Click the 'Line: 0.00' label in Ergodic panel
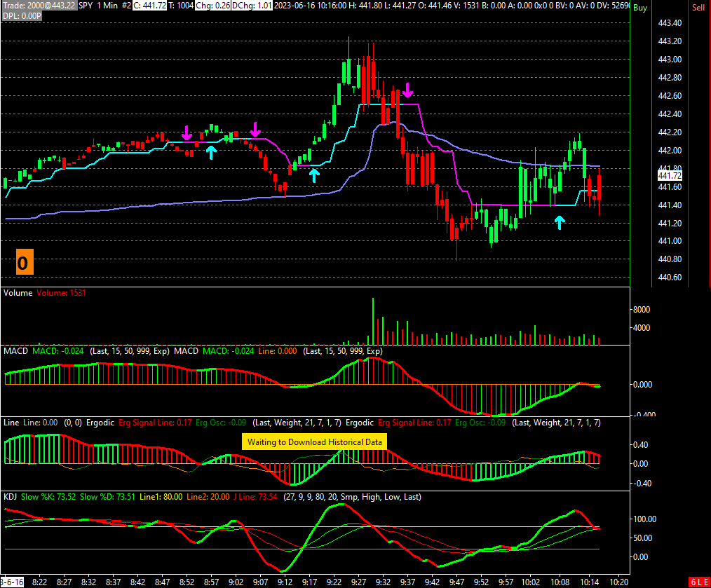711x588 pixels. point(41,423)
